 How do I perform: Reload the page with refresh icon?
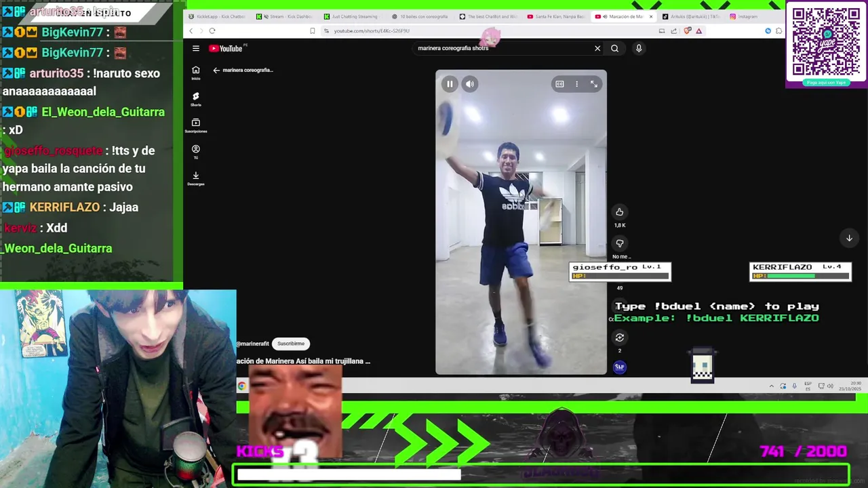tap(212, 30)
